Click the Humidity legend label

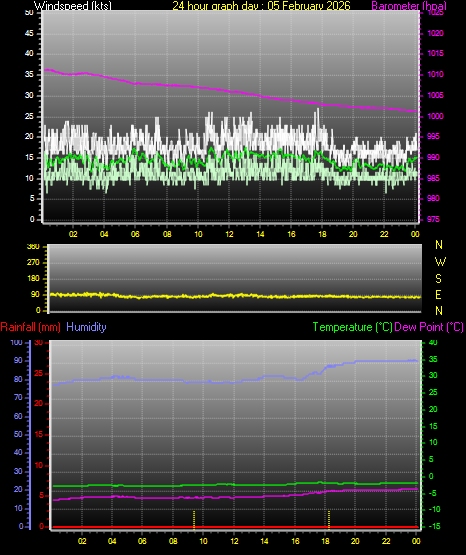point(86,327)
